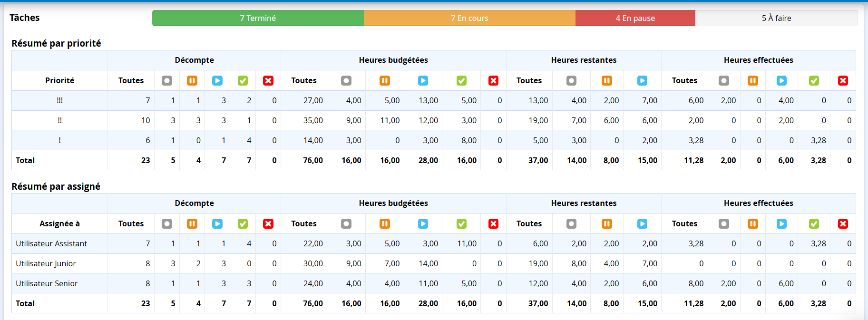Click gray to-do icon in Heures restantes, assignee table
Image resolution: width=868 pixels, height=320 pixels.
click(x=572, y=223)
